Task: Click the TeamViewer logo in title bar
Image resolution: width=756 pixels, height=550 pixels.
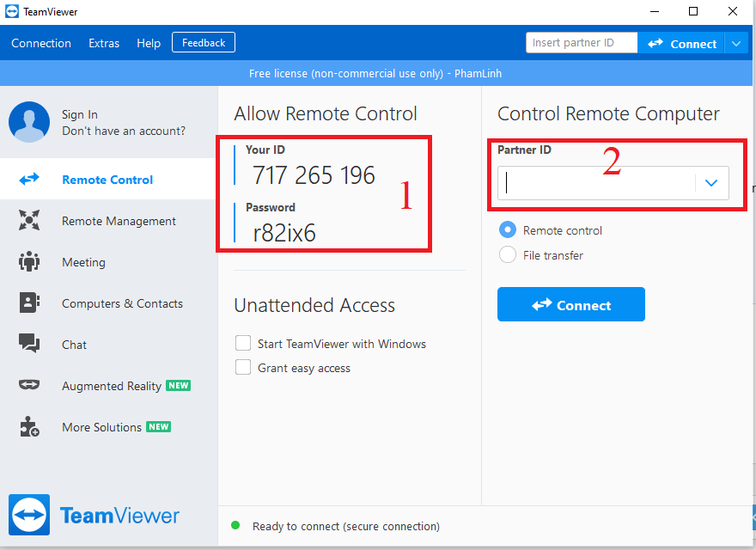Action: click(x=11, y=11)
